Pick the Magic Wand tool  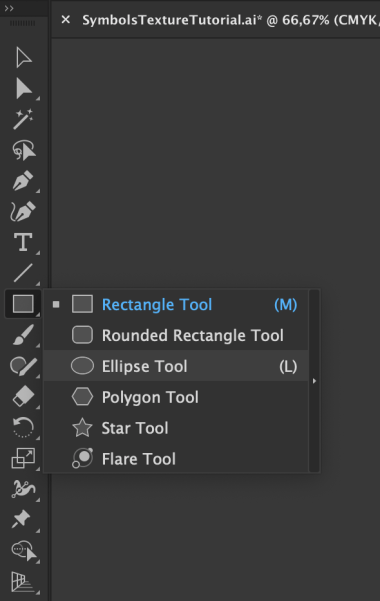(23, 119)
